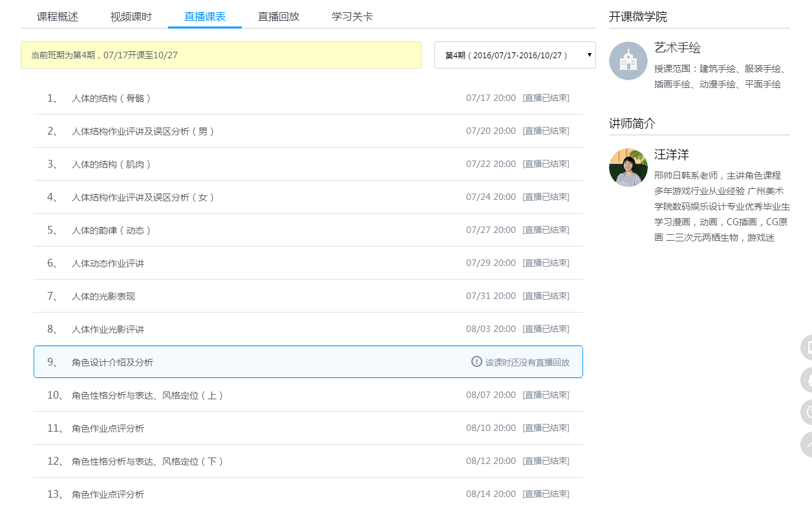812x508 pixels.
Task: Click instructor 汪洋洋's profile photo
Action: 628,168
